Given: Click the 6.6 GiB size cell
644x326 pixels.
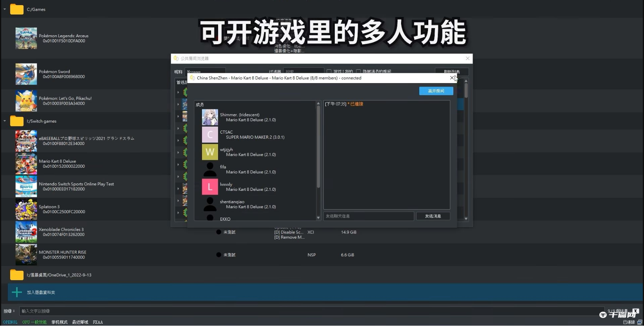Looking at the screenshot, I should point(348,255).
